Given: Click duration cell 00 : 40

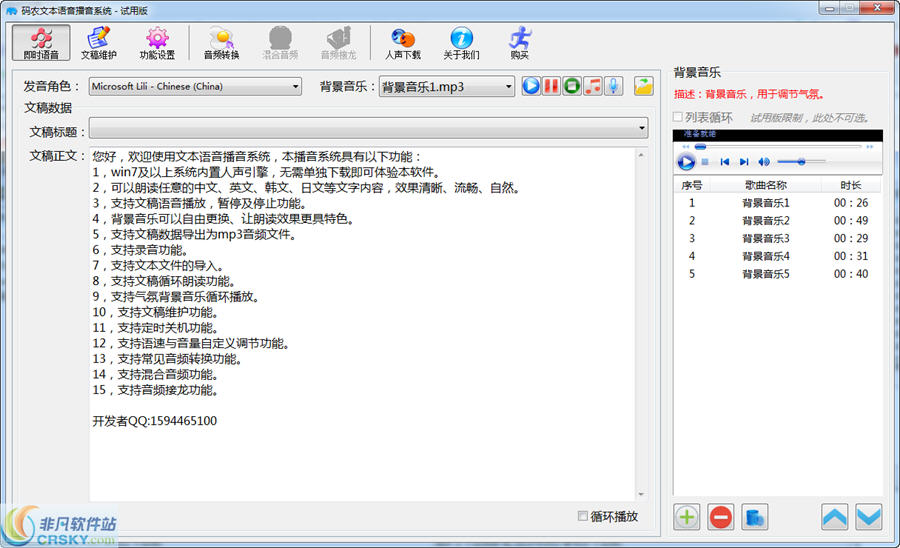Looking at the screenshot, I should [851, 274].
